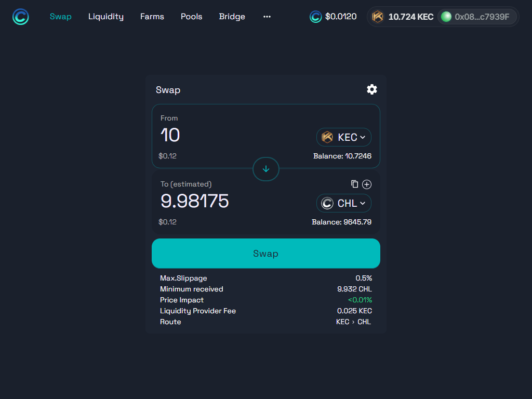Click the green wallet avatar icon
This screenshot has width=532, height=399.
click(x=446, y=17)
